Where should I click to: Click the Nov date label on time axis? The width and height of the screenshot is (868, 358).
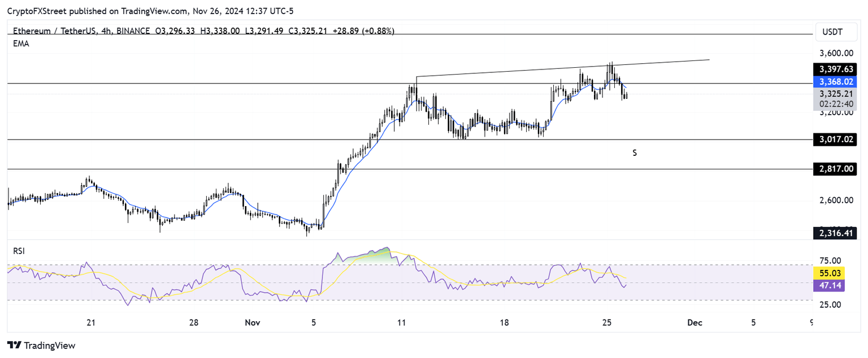[253, 322]
